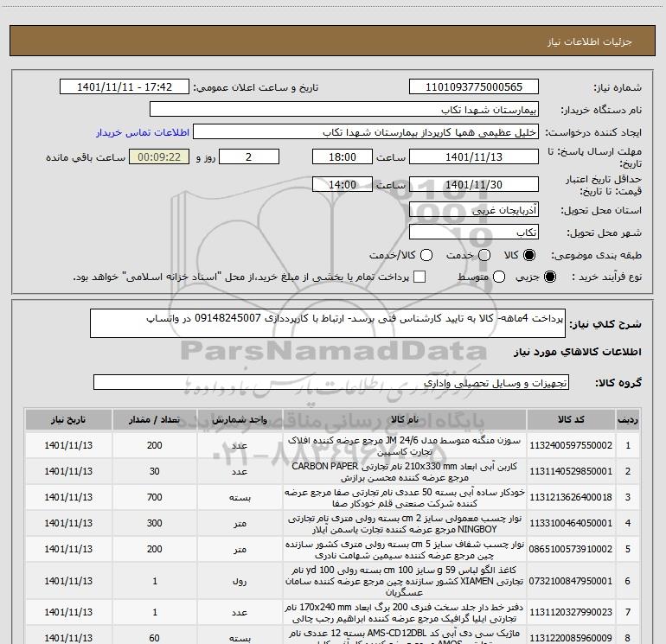Image resolution: width=666 pixels, height=644 pixels.
Task: Click the response deadline time 18:00 field
Action: [x=343, y=156]
